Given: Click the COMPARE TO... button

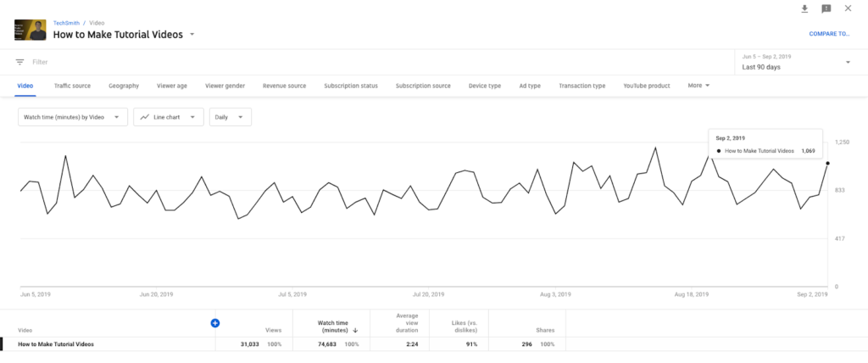Looking at the screenshot, I should [829, 34].
